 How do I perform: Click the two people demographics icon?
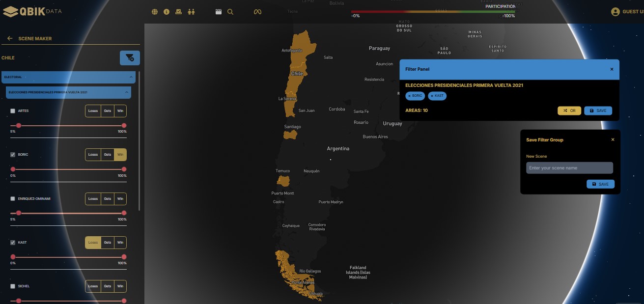tap(192, 12)
